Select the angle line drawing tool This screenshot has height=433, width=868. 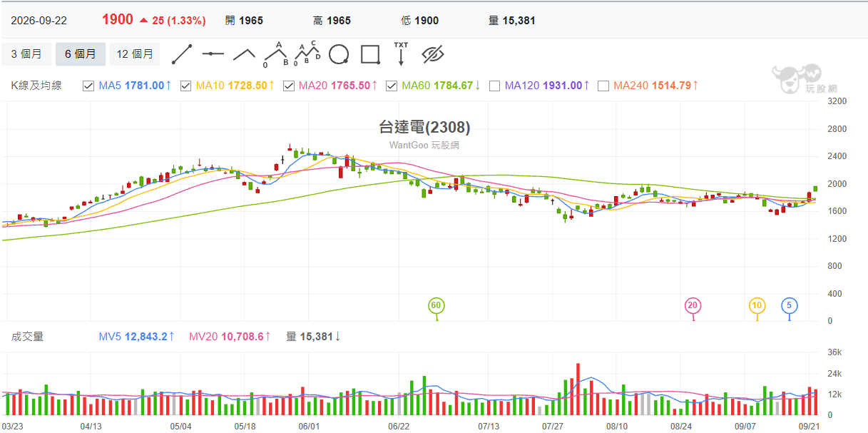click(x=245, y=54)
